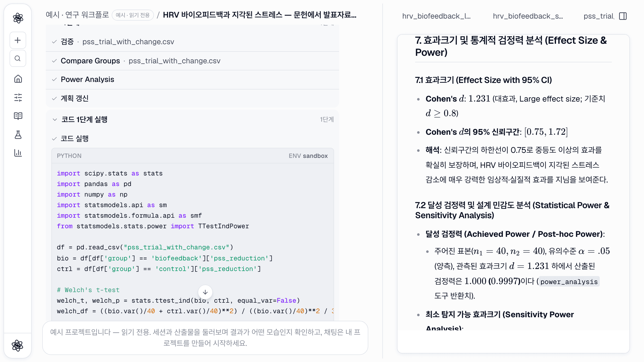Click the ENV sandbox label
The image size is (644, 362).
[x=308, y=156]
